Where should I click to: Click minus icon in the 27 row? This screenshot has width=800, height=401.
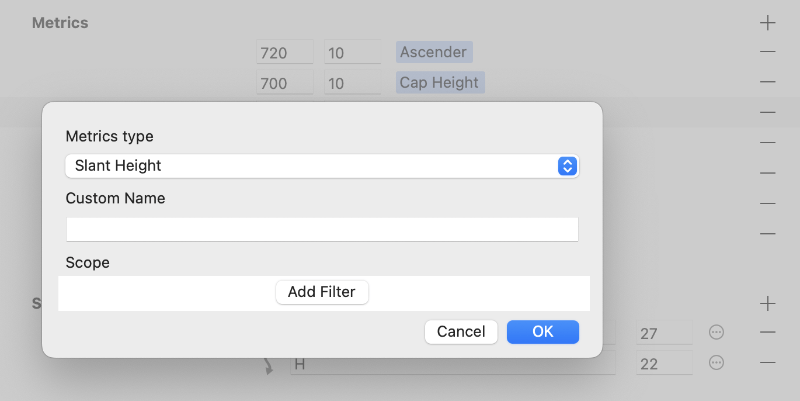click(767, 333)
